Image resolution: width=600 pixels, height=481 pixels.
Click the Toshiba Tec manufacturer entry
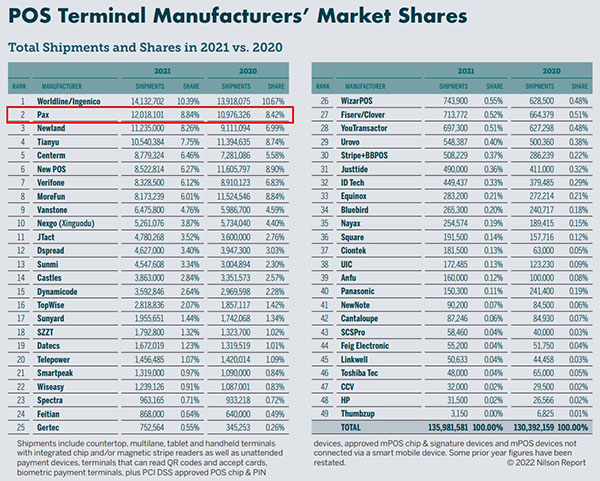coord(359,373)
